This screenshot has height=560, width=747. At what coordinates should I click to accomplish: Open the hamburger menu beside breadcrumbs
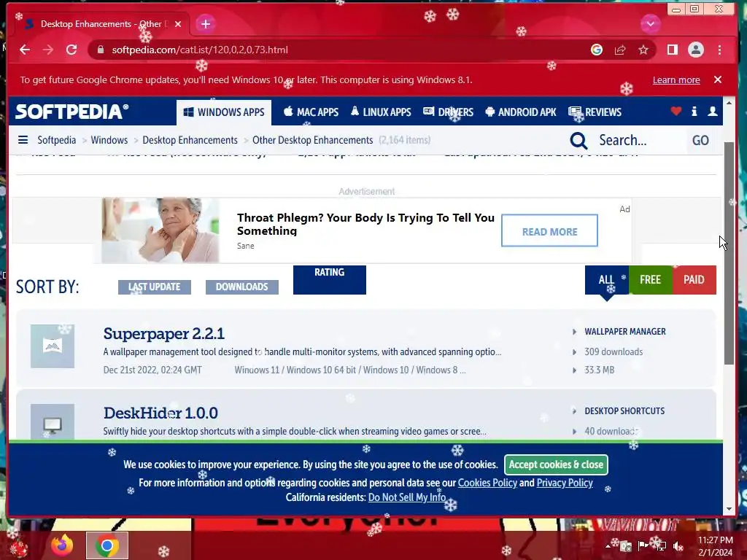pyautogui.click(x=23, y=140)
